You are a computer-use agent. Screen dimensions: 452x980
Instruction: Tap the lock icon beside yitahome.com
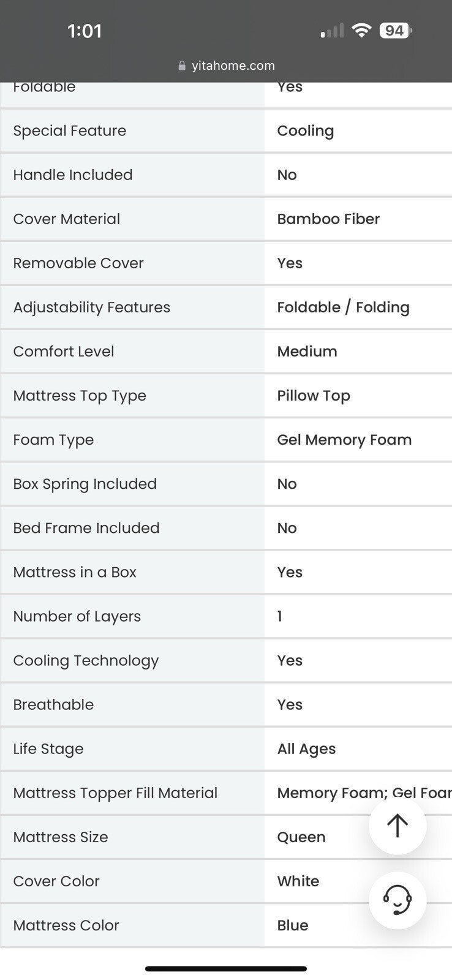coord(182,66)
